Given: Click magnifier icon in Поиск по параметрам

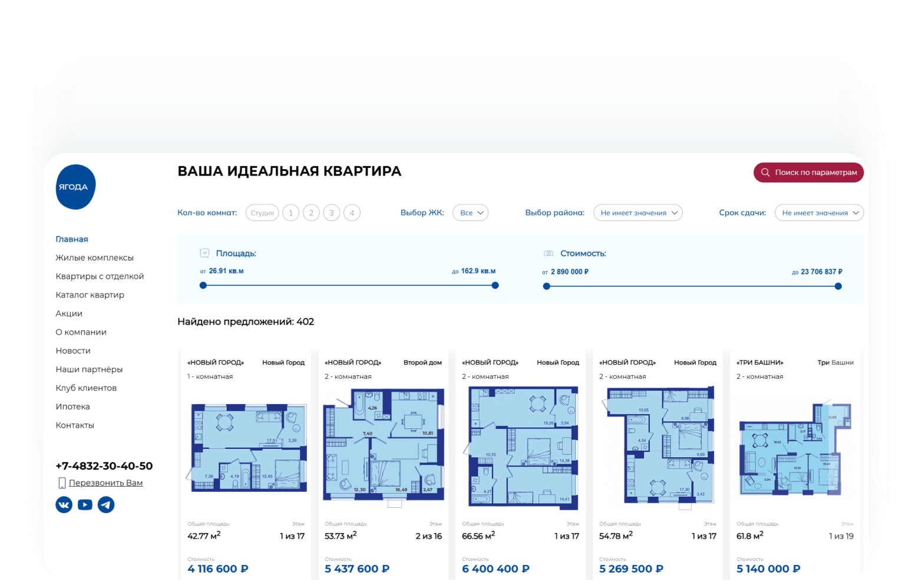Looking at the screenshot, I should point(765,173).
